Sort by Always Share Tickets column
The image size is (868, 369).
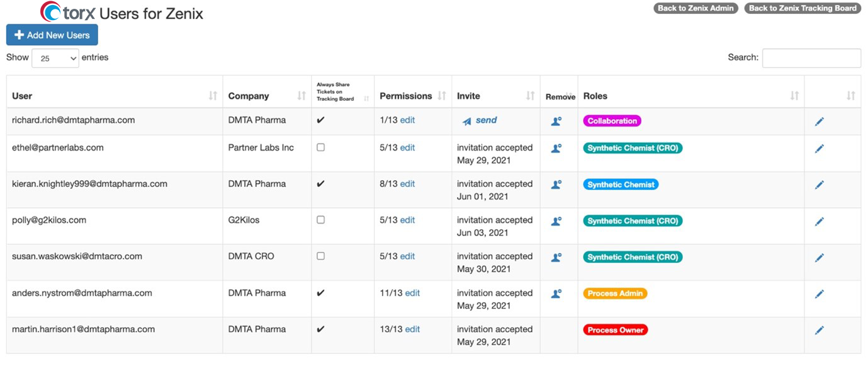[x=366, y=99]
